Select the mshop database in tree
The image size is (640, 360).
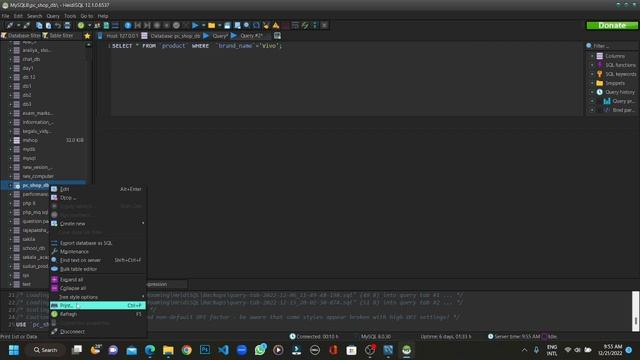pyautogui.click(x=30, y=140)
